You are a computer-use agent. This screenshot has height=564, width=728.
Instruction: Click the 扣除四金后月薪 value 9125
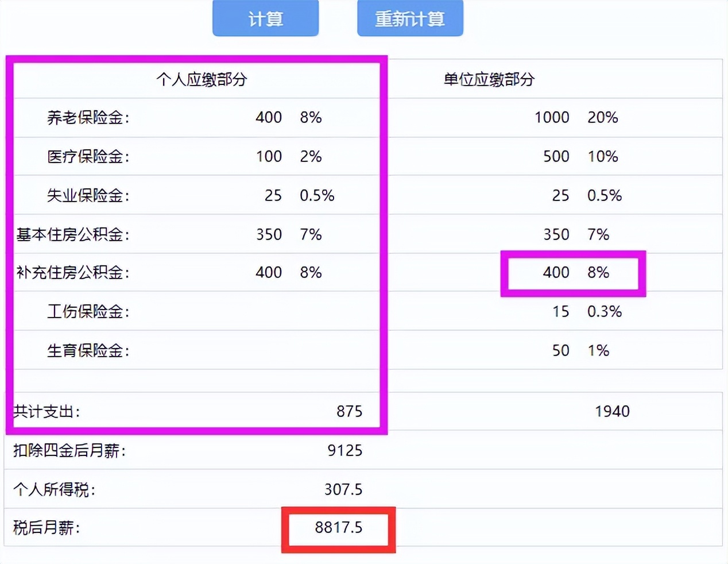click(344, 450)
